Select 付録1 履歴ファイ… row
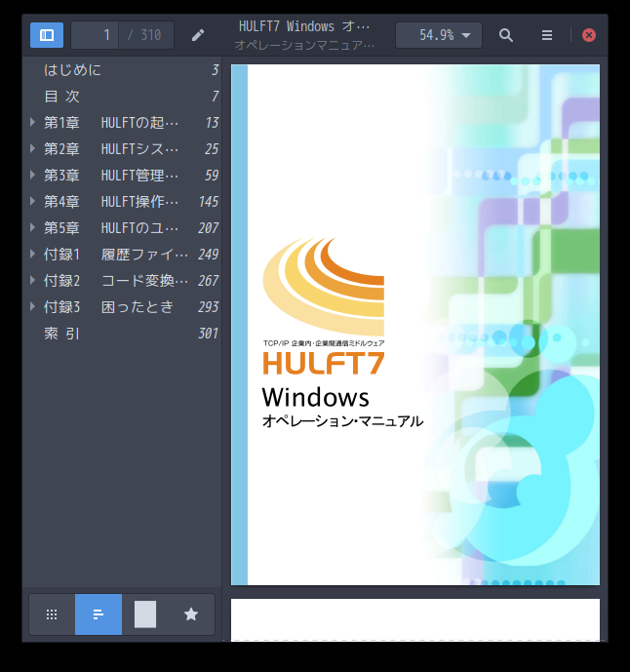The width and height of the screenshot is (630, 672). click(x=122, y=255)
